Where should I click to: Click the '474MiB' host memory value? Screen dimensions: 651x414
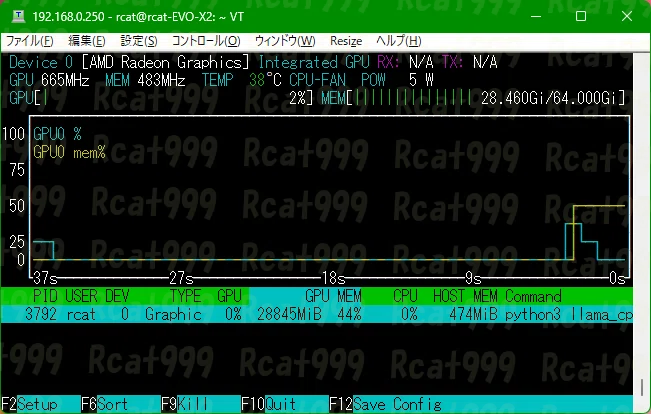(473, 314)
